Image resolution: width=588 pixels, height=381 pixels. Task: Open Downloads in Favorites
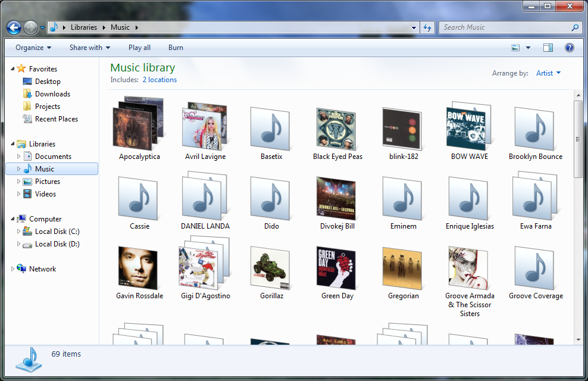point(52,94)
